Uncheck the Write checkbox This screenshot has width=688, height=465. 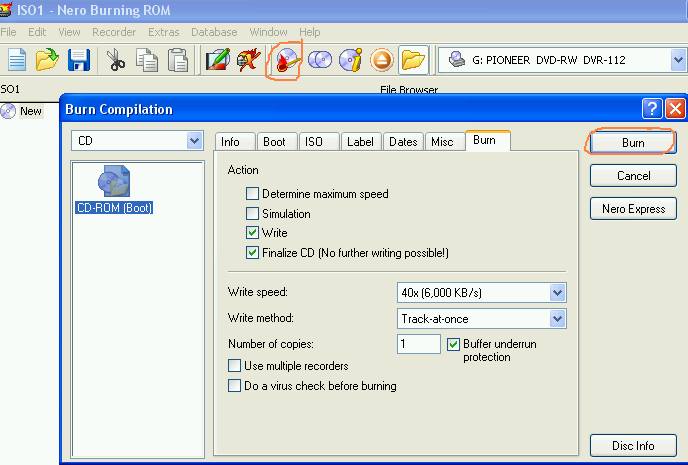(252, 232)
